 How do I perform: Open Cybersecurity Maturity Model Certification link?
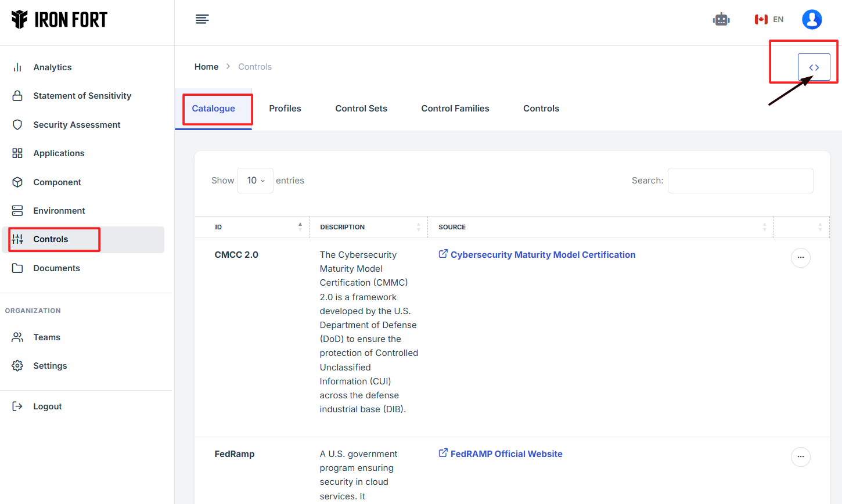542,255
